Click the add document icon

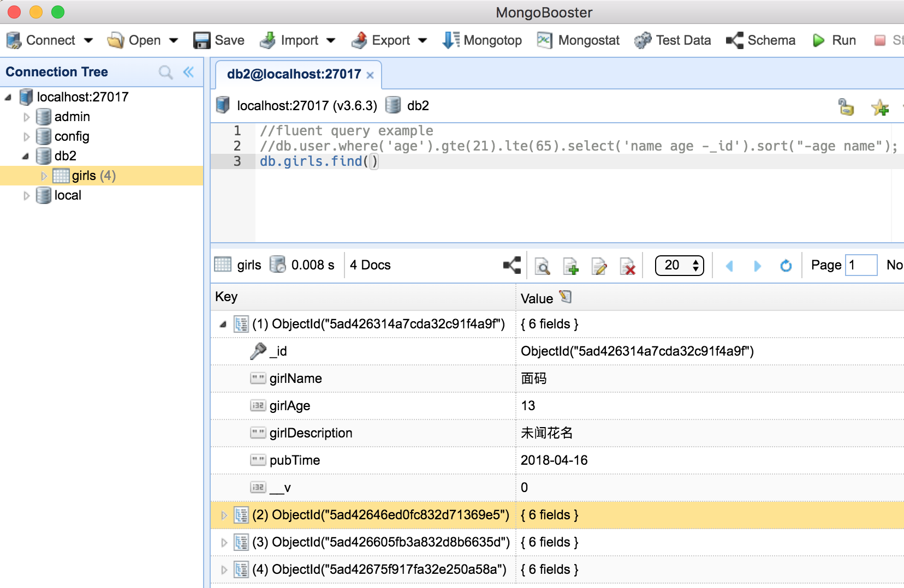tap(570, 266)
